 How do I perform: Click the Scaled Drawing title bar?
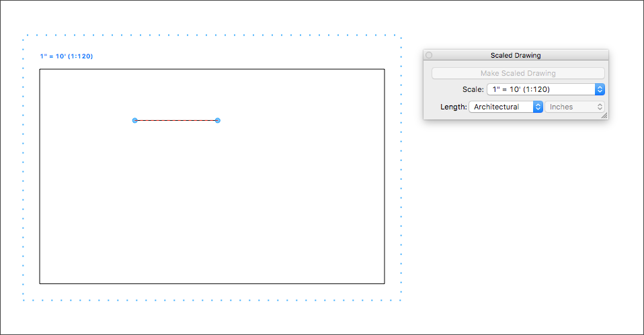coord(516,55)
